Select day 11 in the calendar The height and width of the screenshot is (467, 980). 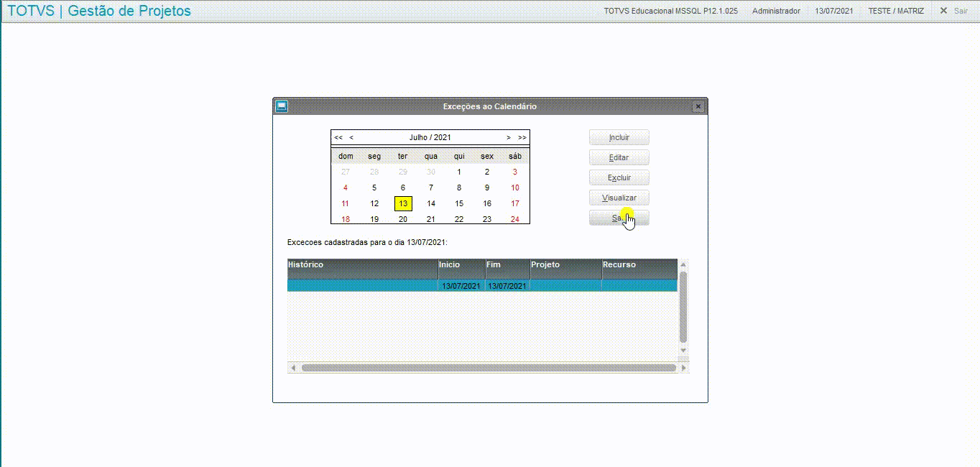point(346,203)
